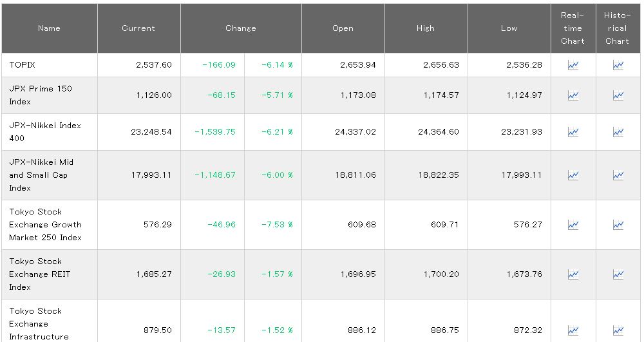Open JPX Prime 150 real-time chart
The width and height of the screenshot is (644, 342).
pos(573,95)
